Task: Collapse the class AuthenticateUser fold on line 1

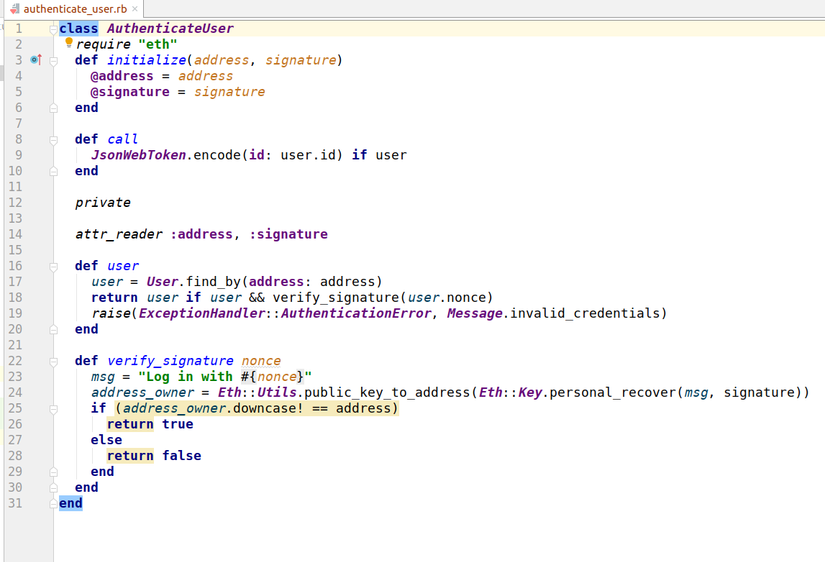Action: [53, 29]
